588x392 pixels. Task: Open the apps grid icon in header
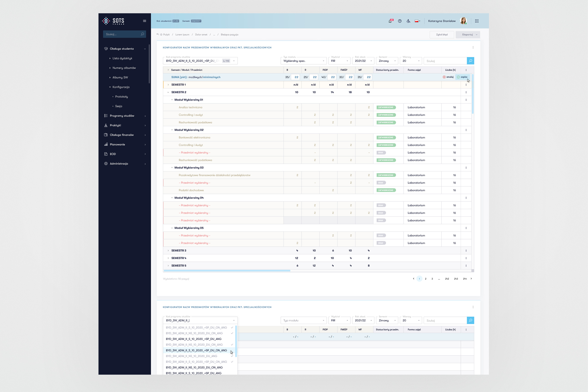(477, 21)
